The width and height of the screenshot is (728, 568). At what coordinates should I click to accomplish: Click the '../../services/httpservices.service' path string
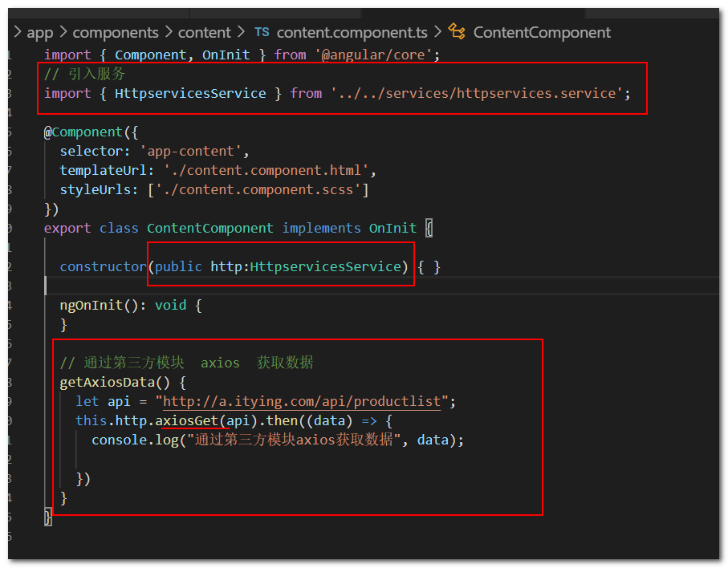[477, 94]
